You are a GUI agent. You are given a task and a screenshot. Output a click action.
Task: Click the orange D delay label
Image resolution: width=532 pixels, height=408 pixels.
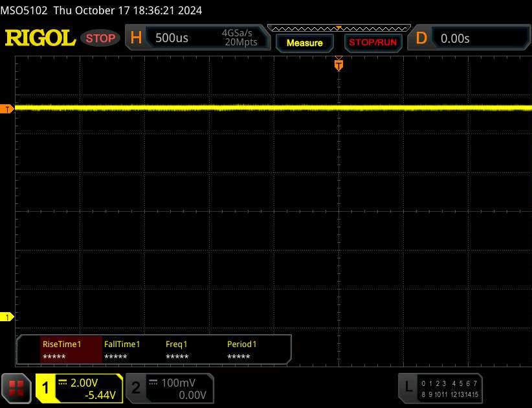[421, 38]
